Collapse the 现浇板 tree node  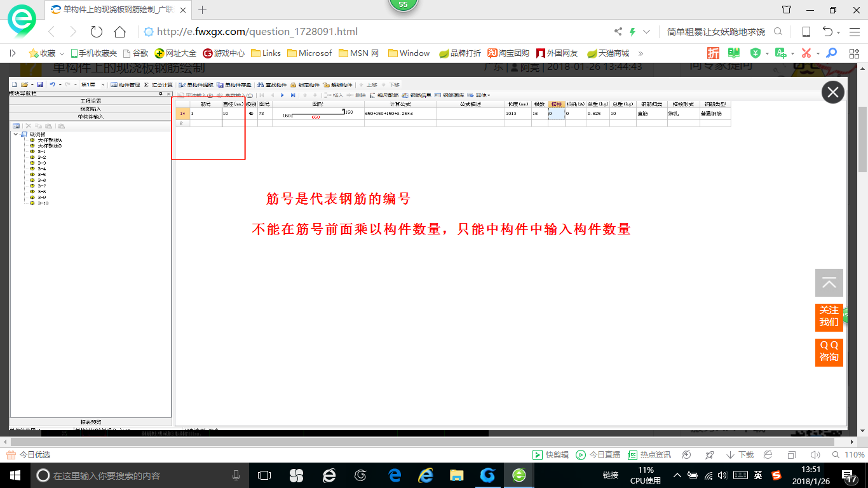(x=15, y=135)
